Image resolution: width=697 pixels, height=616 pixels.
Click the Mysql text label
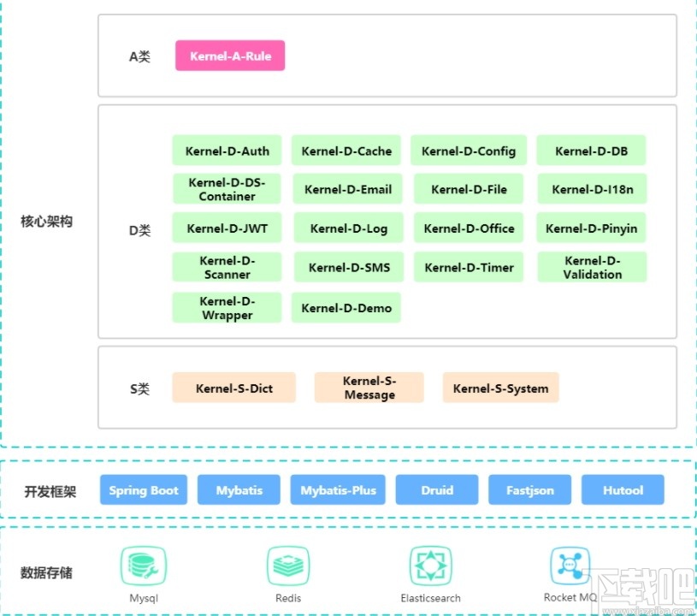(143, 598)
